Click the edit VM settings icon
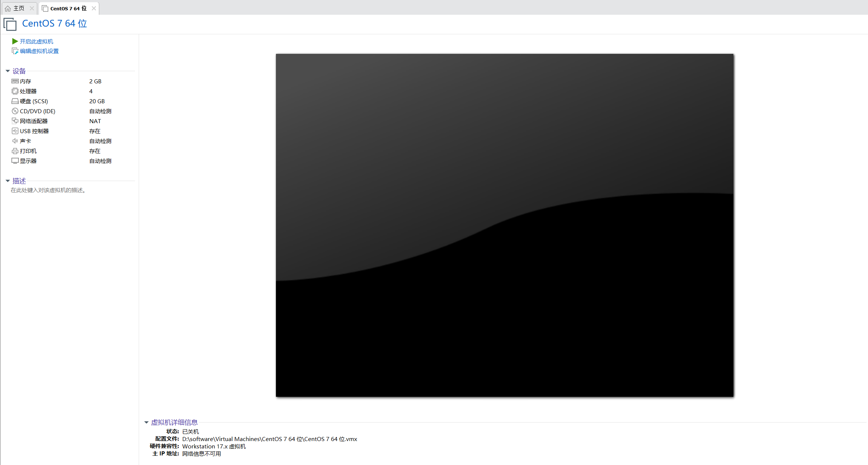The width and height of the screenshot is (868, 465). [15, 51]
